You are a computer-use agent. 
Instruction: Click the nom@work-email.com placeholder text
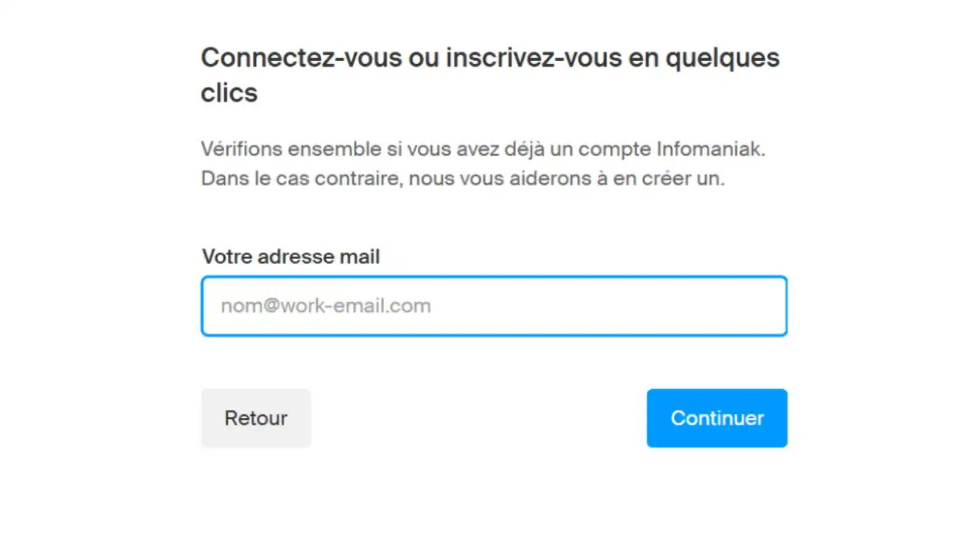click(x=326, y=306)
